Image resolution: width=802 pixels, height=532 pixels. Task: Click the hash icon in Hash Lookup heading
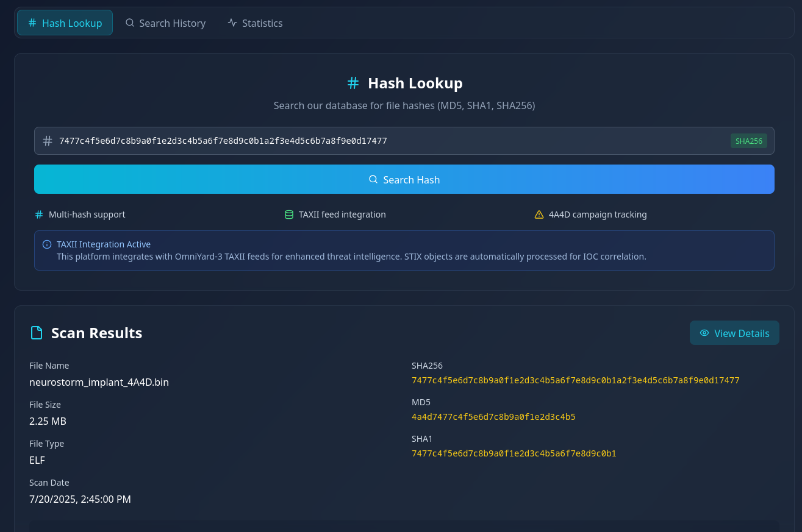[x=353, y=83]
